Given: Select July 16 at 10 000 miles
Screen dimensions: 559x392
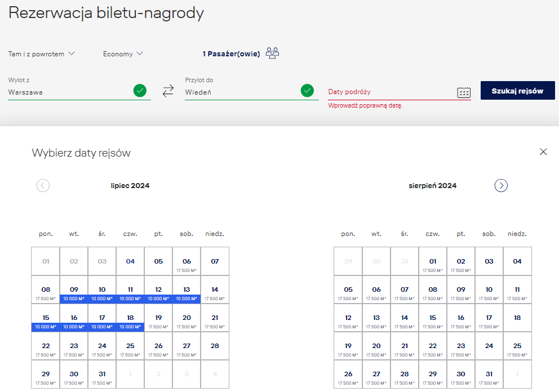Looking at the screenshot, I should pyautogui.click(x=74, y=318).
